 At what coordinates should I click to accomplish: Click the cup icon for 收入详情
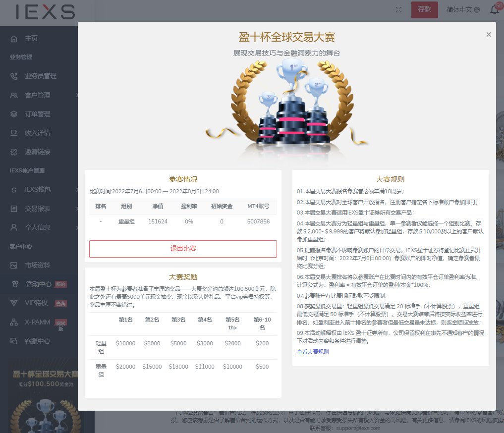[x=14, y=133]
